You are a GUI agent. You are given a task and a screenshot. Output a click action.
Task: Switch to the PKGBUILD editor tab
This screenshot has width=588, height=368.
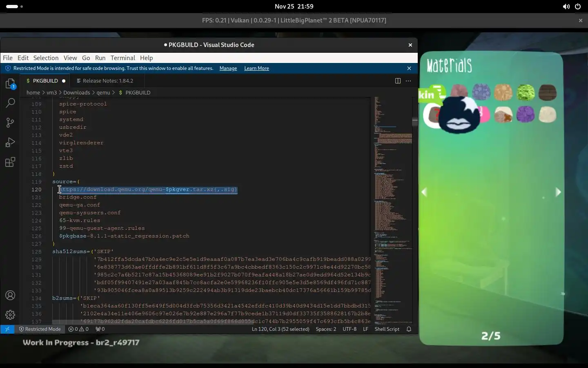(45, 81)
